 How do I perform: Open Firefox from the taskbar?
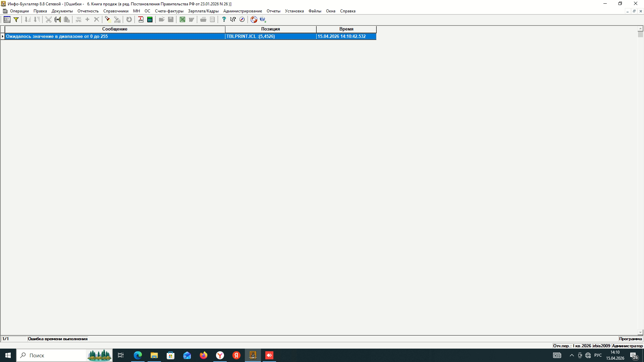point(204,355)
